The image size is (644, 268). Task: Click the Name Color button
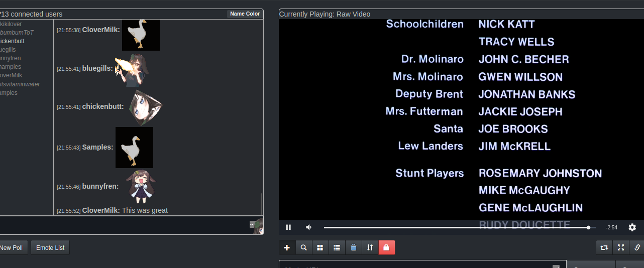point(245,14)
